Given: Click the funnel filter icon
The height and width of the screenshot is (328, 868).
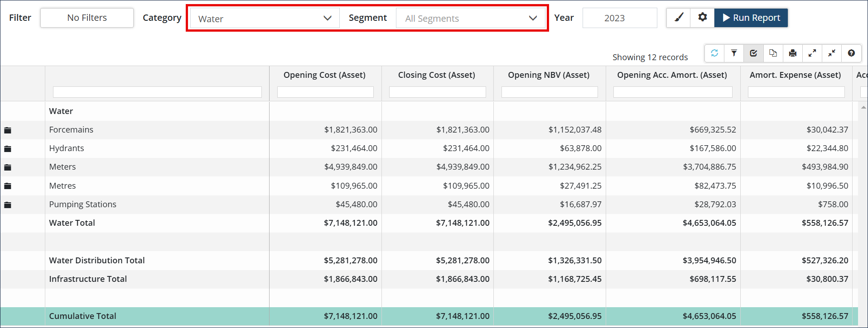Looking at the screenshot, I should pos(734,53).
